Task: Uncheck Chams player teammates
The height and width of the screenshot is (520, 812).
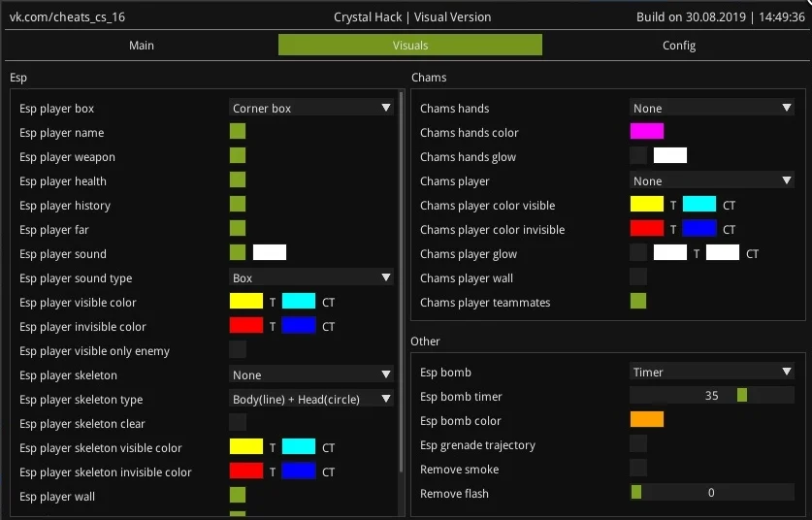Action: [x=638, y=302]
